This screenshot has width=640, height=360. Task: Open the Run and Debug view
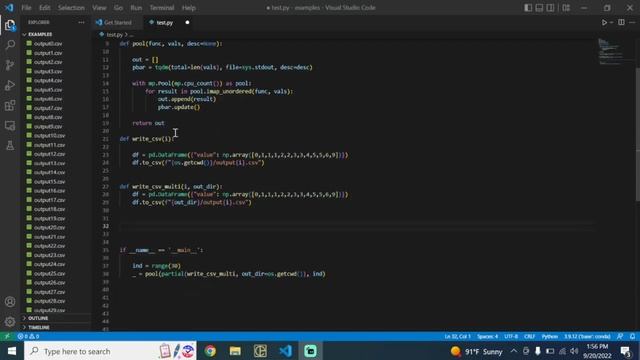10,85
